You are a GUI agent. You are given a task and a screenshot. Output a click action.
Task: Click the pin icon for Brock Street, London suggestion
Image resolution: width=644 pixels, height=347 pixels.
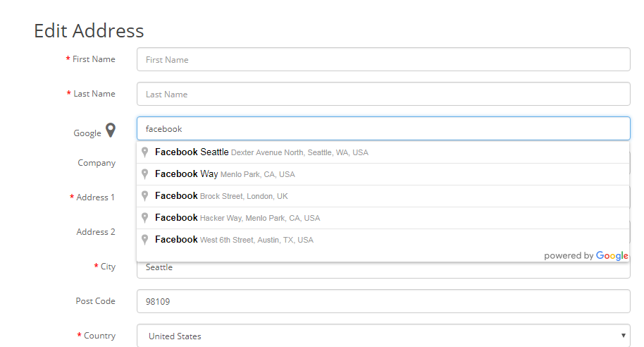point(144,196)
